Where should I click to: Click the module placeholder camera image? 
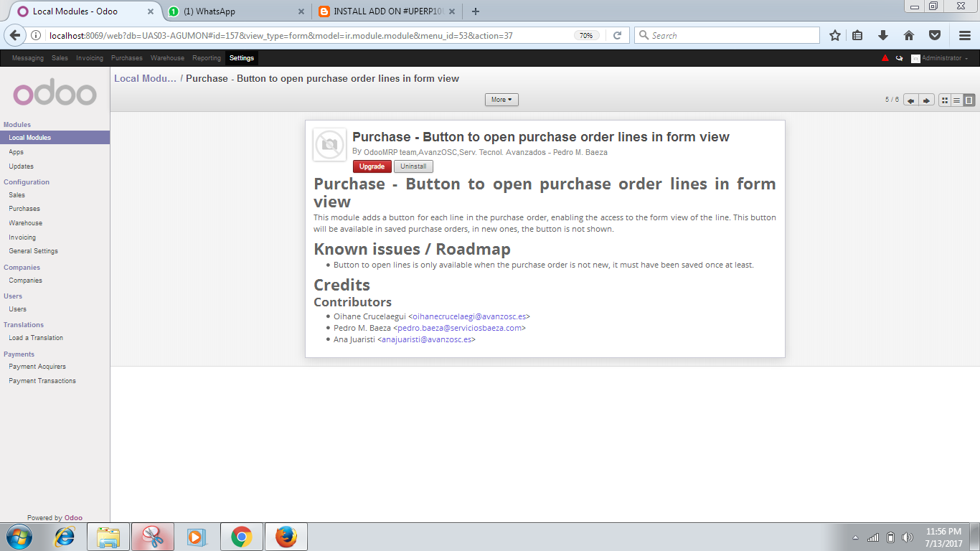pos(329,144)
